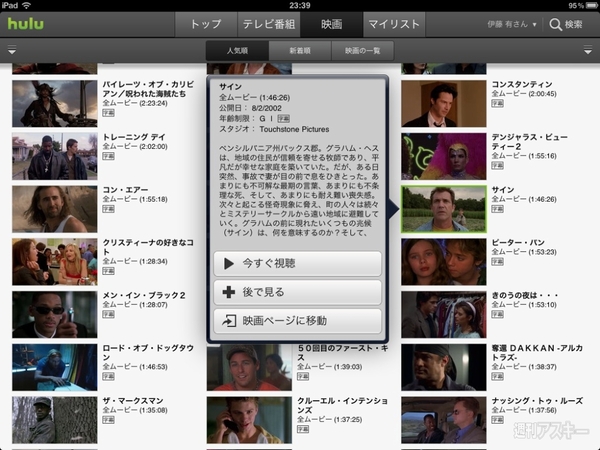Tap the hulu logo

tap(26, 24)
